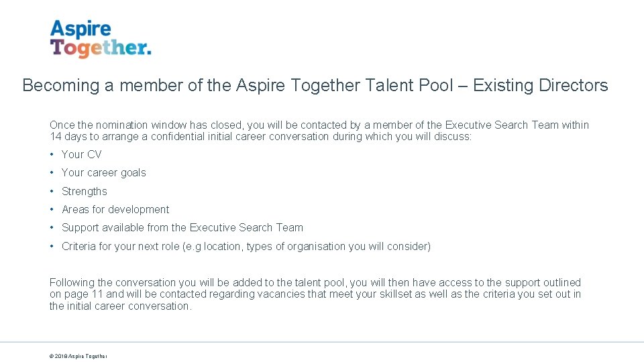
Task: Click the 'Areas for development' bullet text
Action: [115, 209]
